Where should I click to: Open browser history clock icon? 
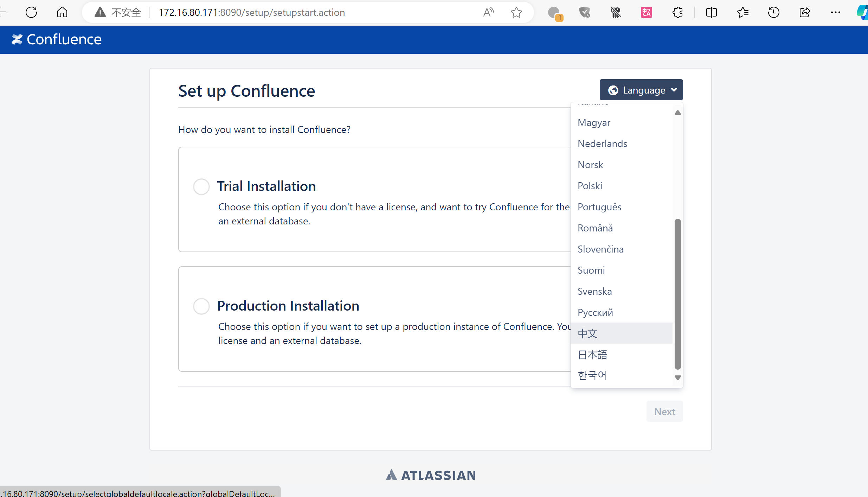[x=773, y=13]
